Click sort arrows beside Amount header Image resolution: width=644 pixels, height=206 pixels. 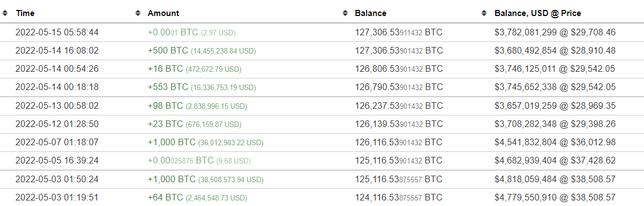[138, 13]
